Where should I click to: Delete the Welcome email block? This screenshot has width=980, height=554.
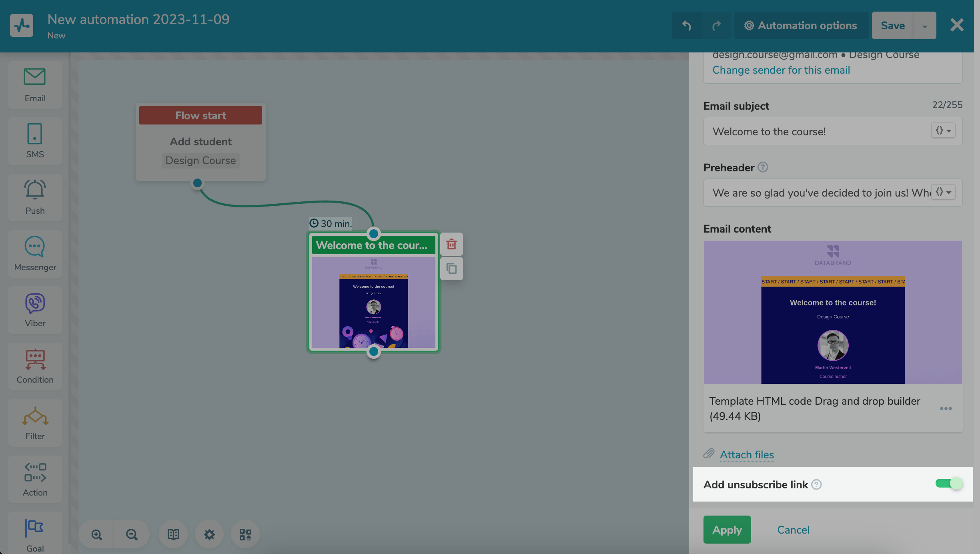pyautogui.click(x=451, y=244)
